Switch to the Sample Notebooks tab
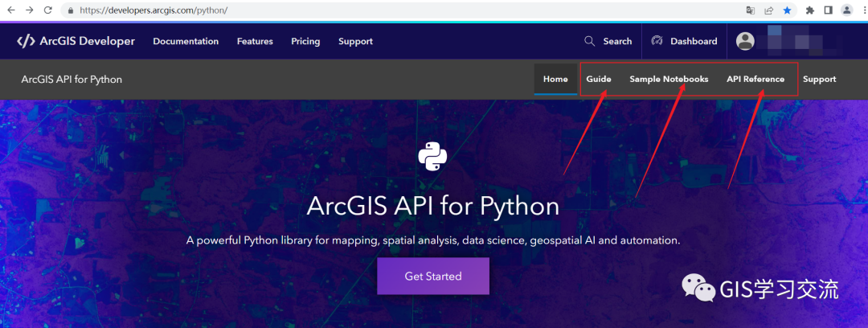Viewport: 868px width, 328px height. coord(669,80)
